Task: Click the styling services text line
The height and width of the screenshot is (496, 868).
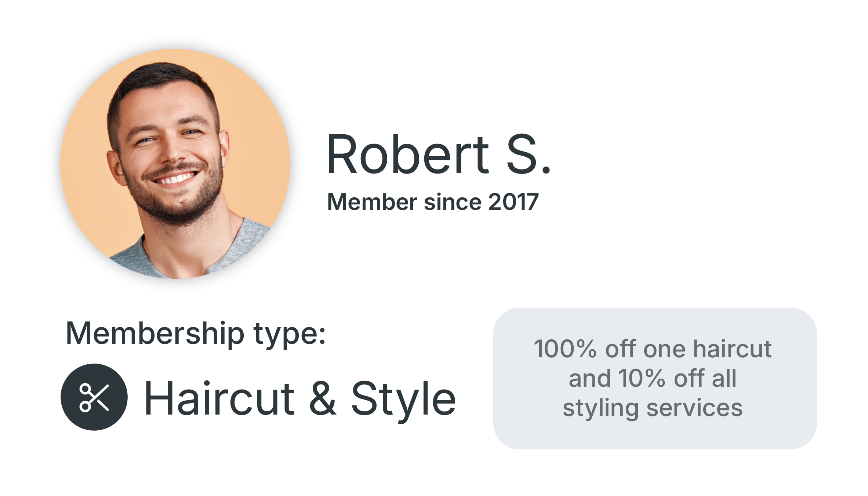Action: (653, 408)
